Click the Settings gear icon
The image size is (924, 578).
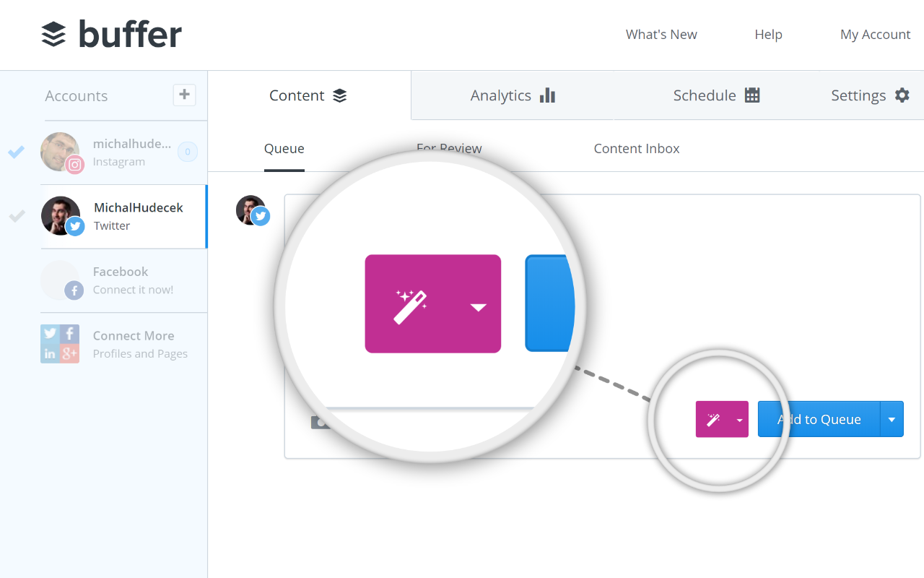902,95
